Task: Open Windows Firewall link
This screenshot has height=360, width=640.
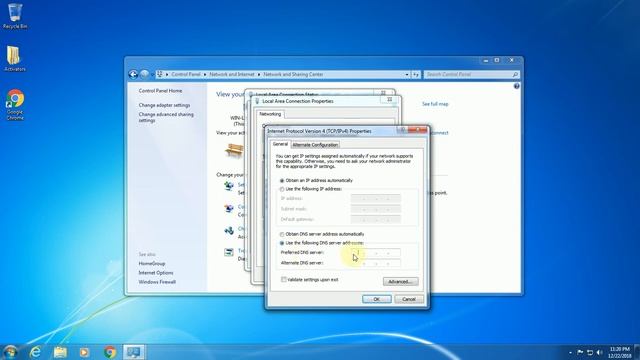Action: (157, 282)
